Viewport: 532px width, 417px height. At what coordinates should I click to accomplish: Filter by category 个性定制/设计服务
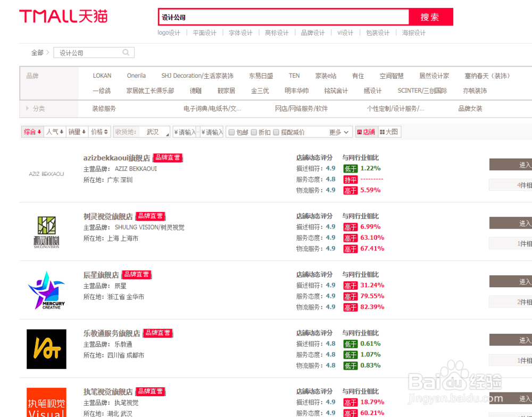[x=396, y=109]
